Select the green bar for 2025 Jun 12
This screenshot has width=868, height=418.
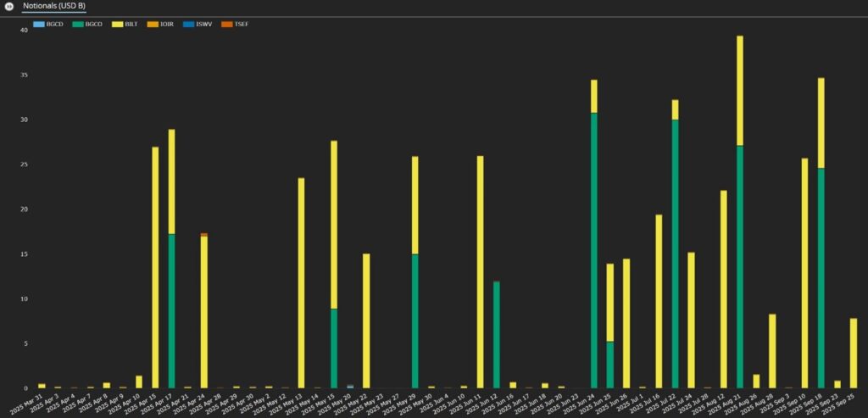[497, 334]
